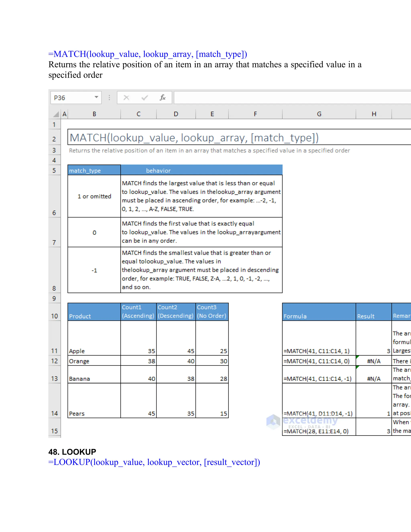
Task: Click the 'Product' header cell
Action: [94, 312]
